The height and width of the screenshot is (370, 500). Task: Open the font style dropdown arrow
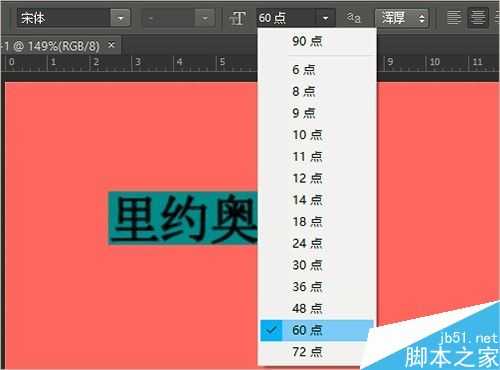[205, 18]
